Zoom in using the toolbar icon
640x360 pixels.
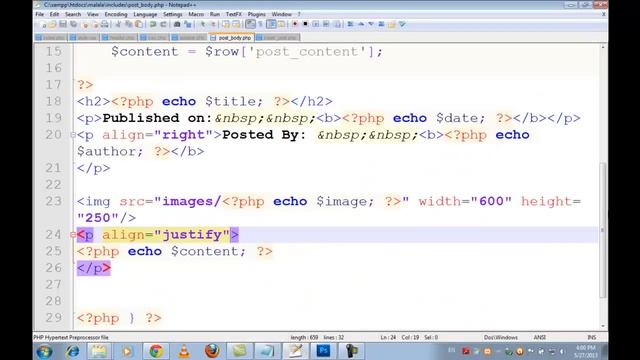coord(203,24)
